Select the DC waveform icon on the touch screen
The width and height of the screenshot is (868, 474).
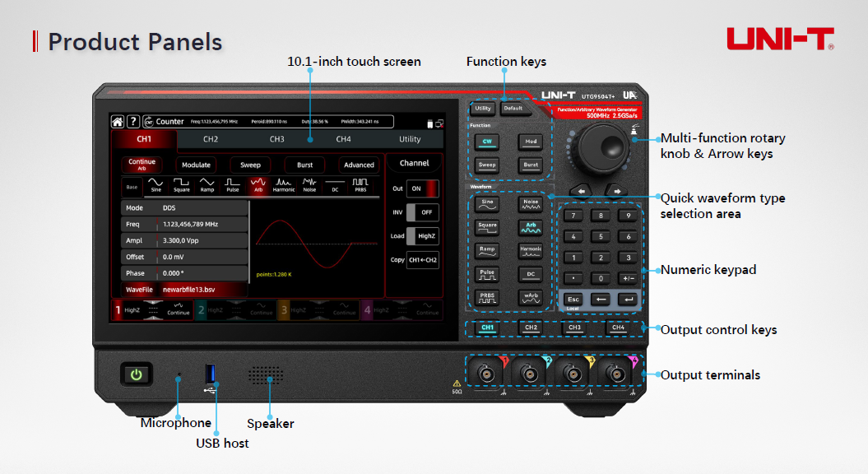click(x=335, y=185)
